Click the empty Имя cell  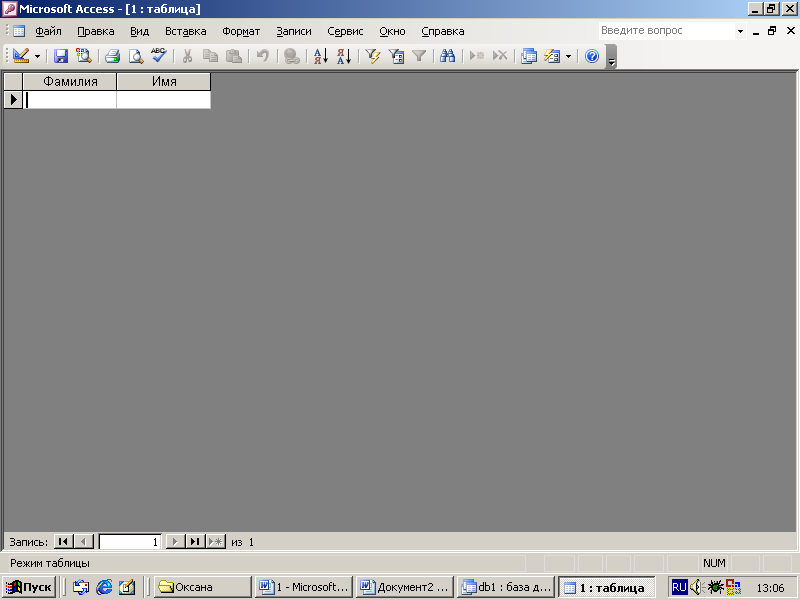click(164, 99)
